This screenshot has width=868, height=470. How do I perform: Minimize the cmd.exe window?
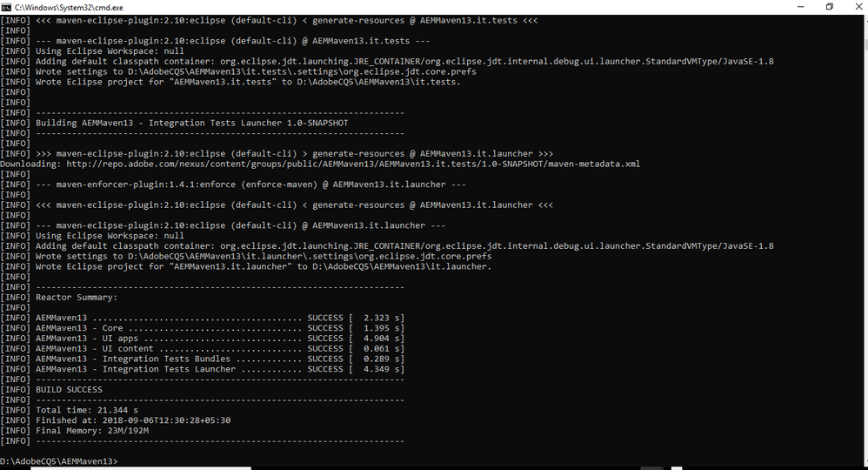coord(800,7)
